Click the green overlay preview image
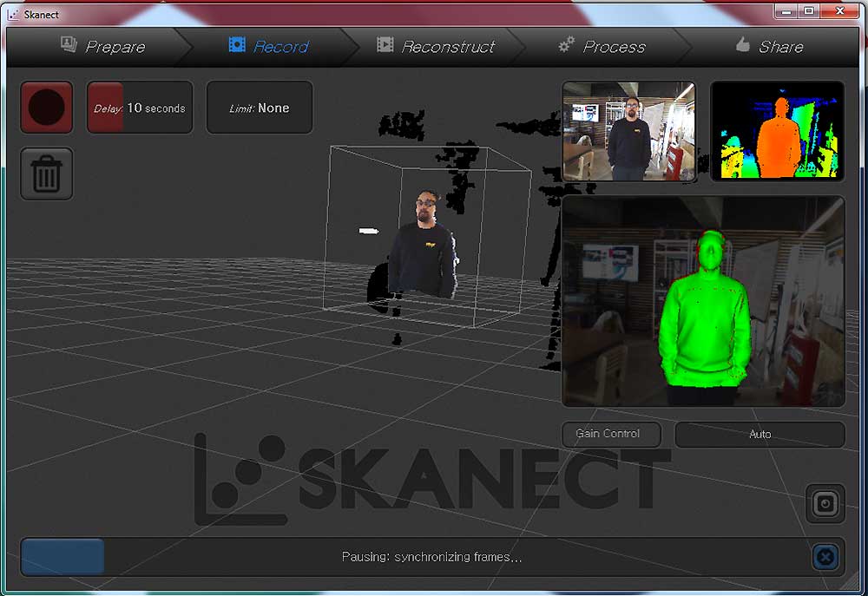The width and height of the screenshot is (868, 596). point(703,301)
